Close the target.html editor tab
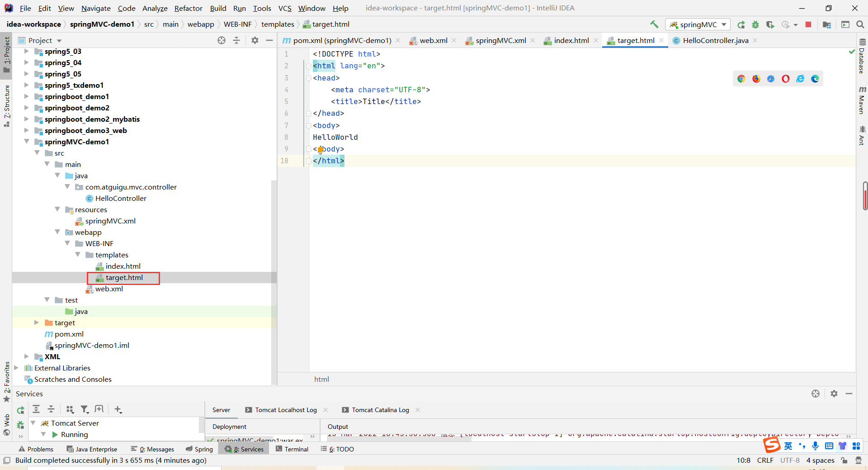Image resolution: width=868 pixels, height=470 pixels. pyautogui.click(x=661, y=40)
